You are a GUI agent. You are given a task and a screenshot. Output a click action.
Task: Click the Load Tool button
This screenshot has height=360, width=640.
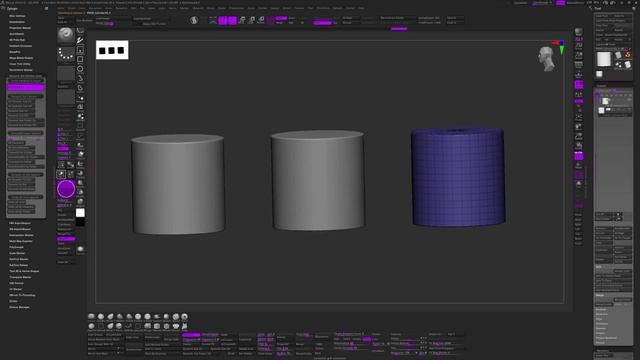pyautogui.click(x=603, y=16)
